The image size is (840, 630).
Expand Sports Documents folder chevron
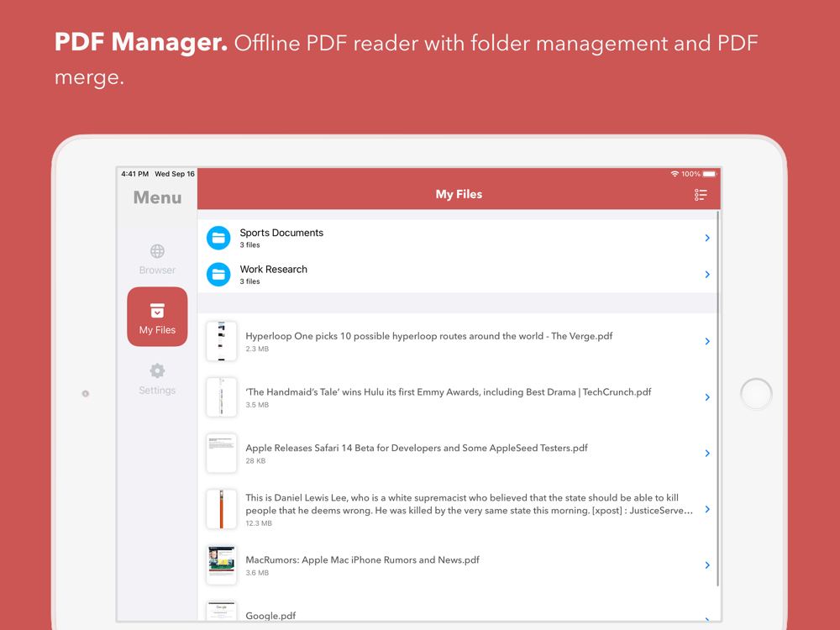click(707, 238)
